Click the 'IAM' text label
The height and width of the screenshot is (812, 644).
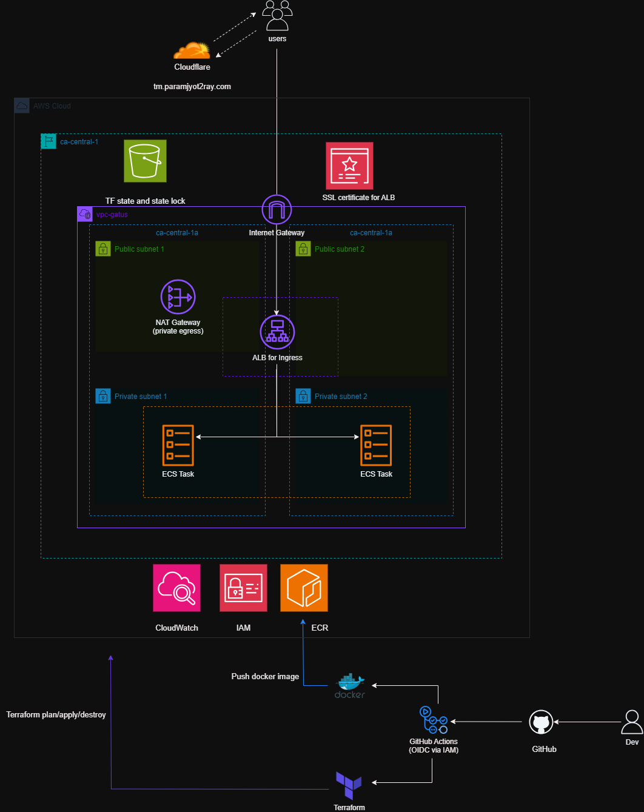tap(243, 628)
